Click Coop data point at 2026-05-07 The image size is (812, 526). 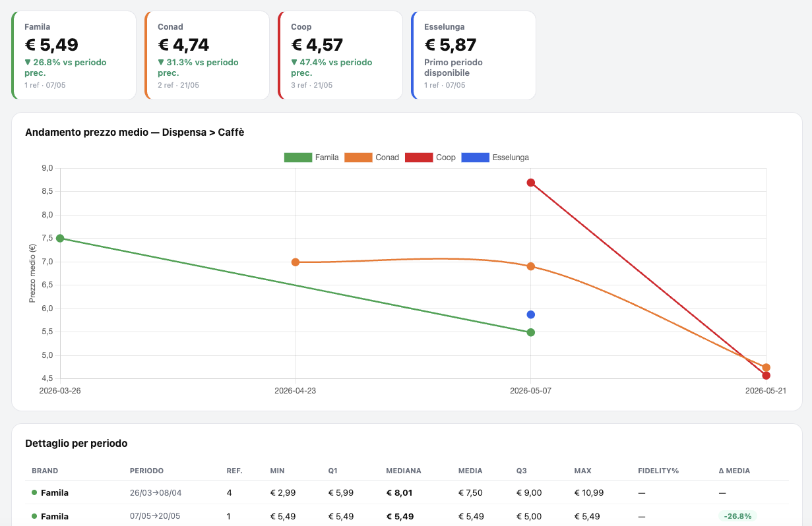[x=531, y=183]
